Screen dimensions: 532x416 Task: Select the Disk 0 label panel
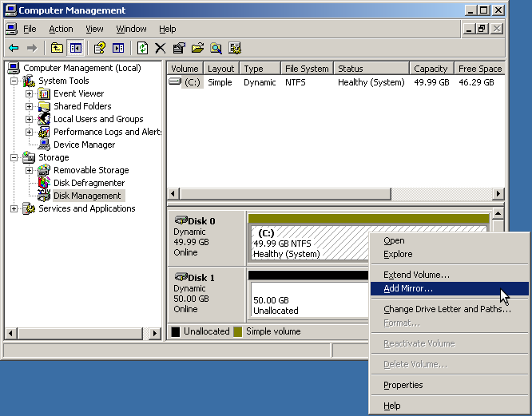click(207, 238)
